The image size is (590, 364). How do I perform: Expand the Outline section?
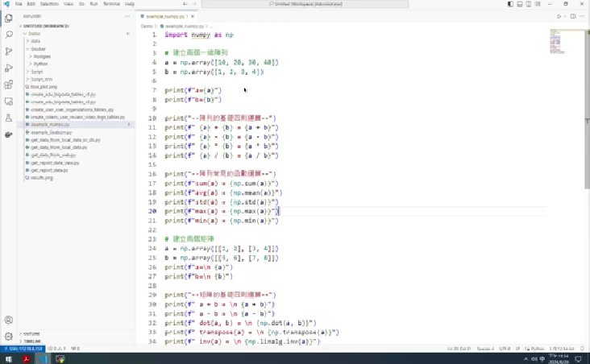(x=31, y=333)
